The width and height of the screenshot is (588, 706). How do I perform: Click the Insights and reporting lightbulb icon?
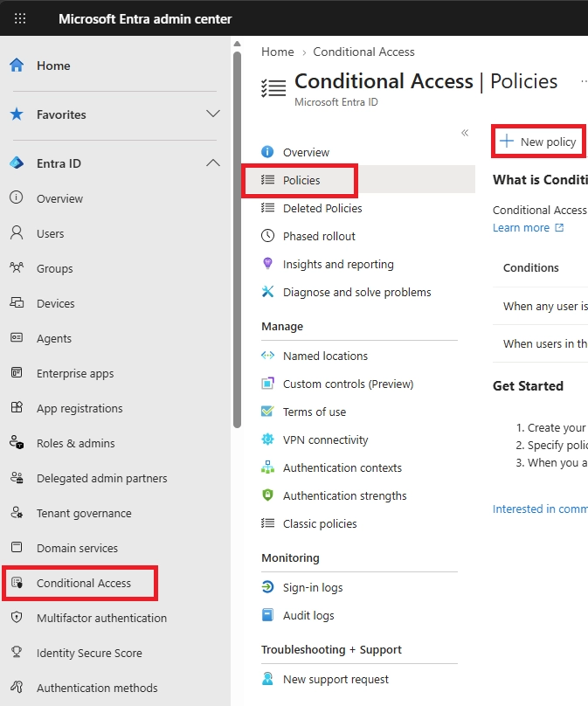(267, 263)
